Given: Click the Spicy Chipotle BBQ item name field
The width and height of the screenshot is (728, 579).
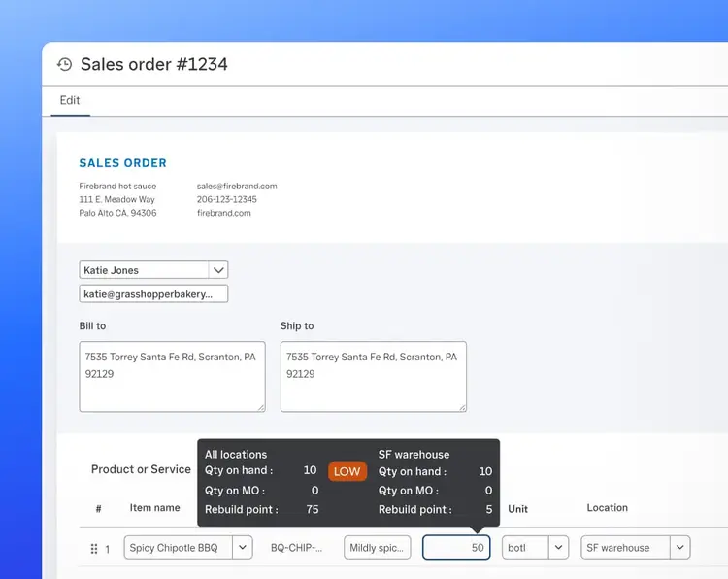Looking at the screenshot, I should click(179, 547).
